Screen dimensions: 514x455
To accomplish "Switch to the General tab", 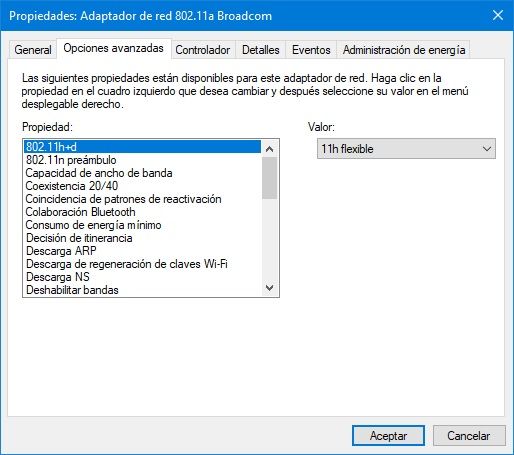I will [32, 50].
